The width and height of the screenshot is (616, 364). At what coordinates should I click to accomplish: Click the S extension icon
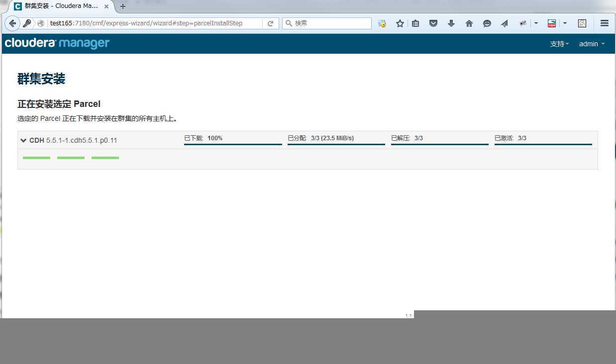click(582, 23)
